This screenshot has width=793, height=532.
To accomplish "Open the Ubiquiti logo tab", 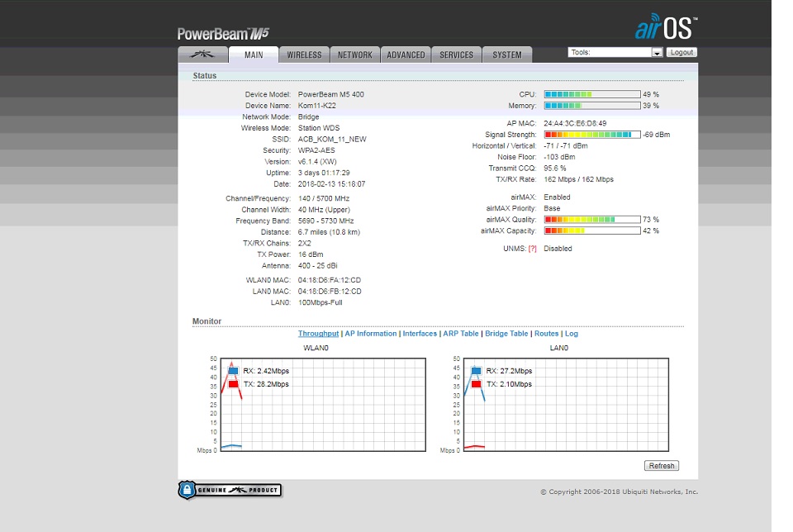I will (202, 55).
